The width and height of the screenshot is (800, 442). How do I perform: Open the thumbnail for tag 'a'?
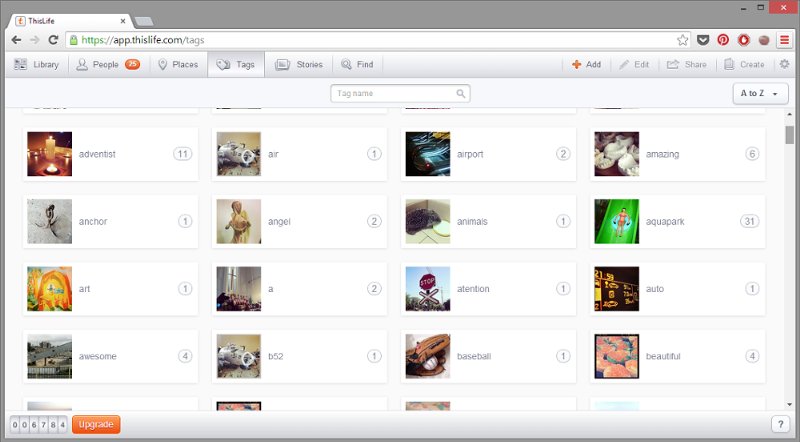239,289
